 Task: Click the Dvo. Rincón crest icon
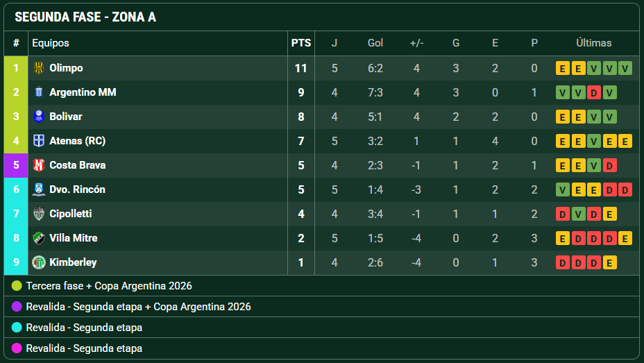39,189
